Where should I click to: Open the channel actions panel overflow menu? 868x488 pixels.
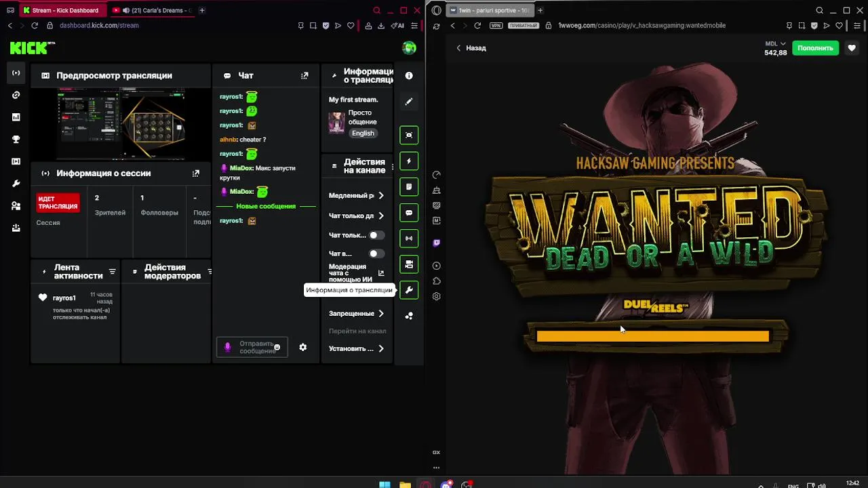(x=392, y=167)
